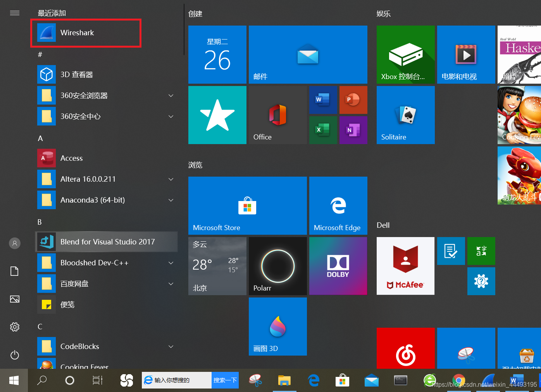This screenshot has height=392, width=541.
Task: Jump to letter A section header
Action: pyautogui.click(x=40, y=138)
